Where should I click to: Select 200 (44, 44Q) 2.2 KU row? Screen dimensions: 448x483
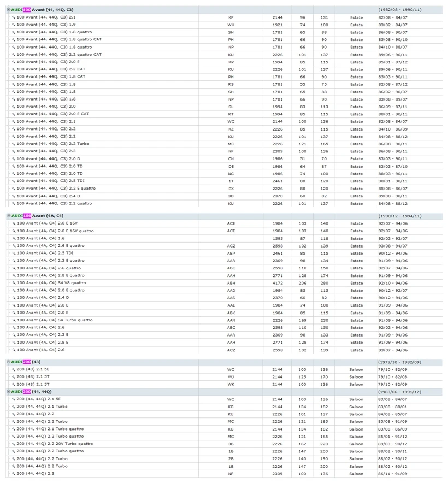[x=224, y=414]
